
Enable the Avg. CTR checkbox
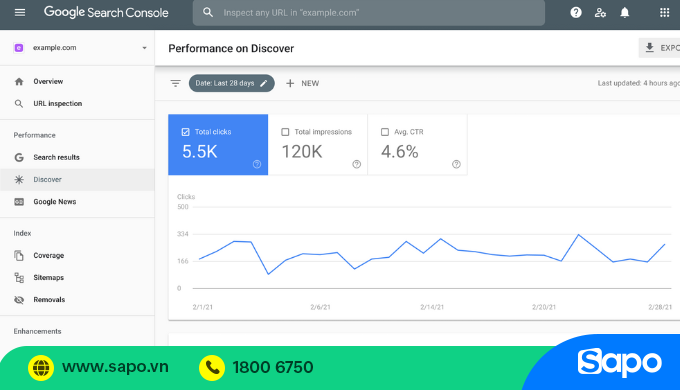pyautogui.click(x=385, y=132)
